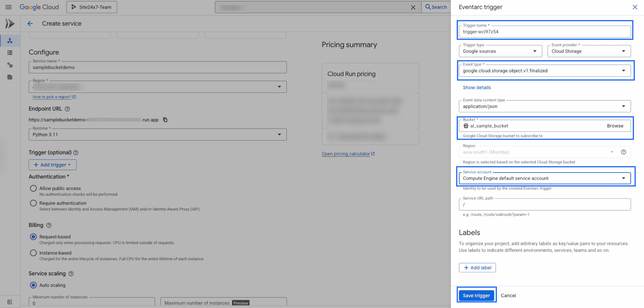The image size is (644, 308).
Task: Open the Site24x7-Team project selector
Action: point(91,7)
